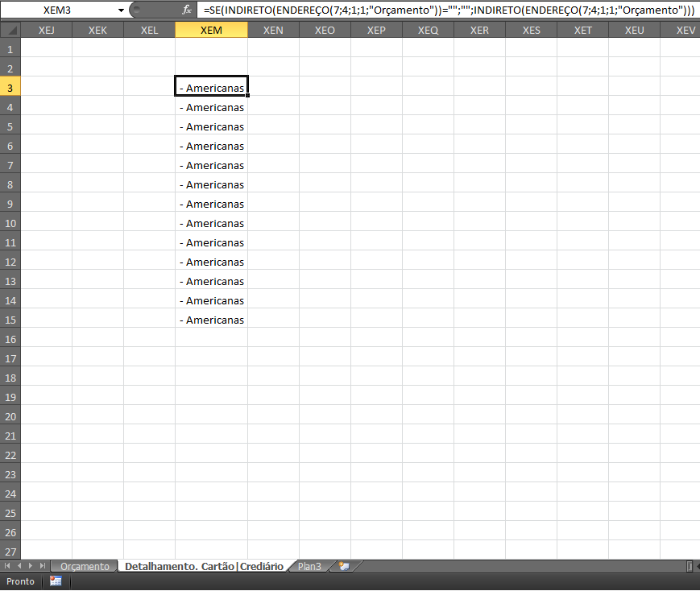Screen dimensions: 700x591
Task: Select column header XEL
Action: pyautogui.click(x=150, y=30)
